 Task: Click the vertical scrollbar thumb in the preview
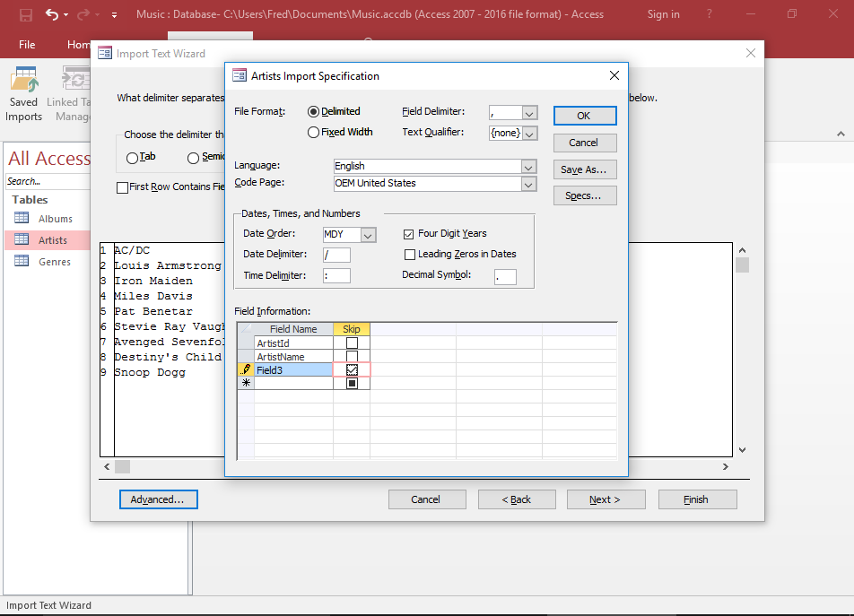[742, 265]
